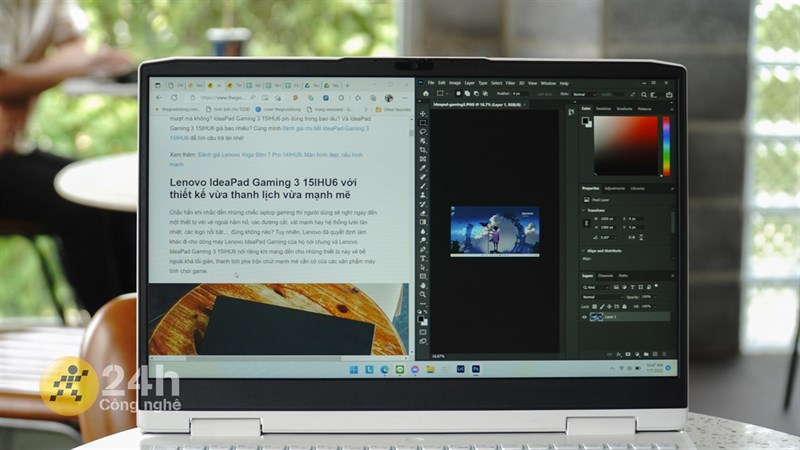Select the Dodge tool
Image resolution: width=800 pixels, height=450 pixels.
click(423, 240)
